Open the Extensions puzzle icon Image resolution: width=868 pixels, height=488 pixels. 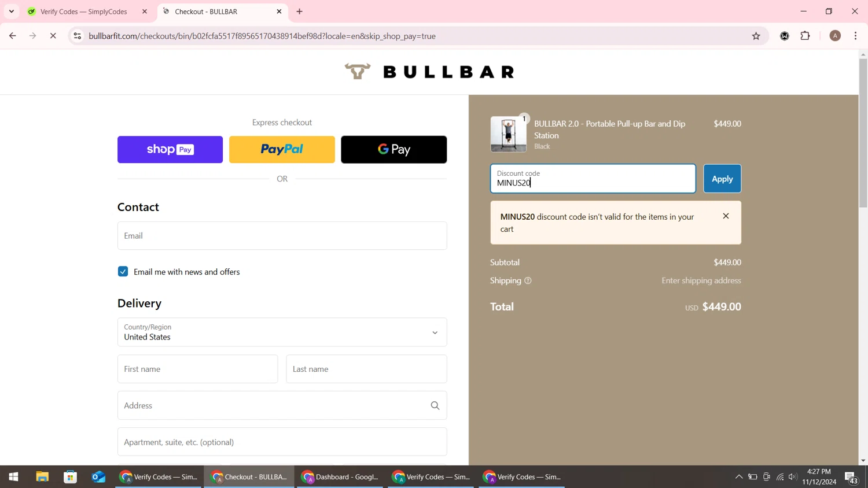[x=805, y=36]
